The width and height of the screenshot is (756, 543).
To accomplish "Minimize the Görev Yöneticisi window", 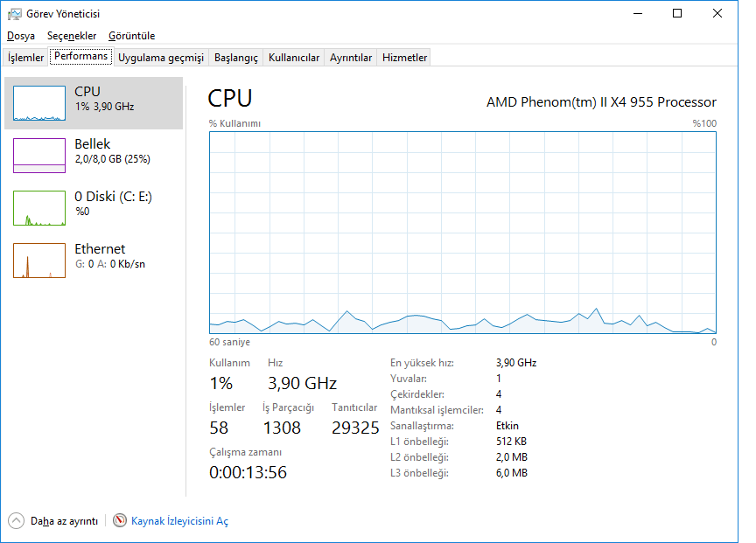I will coord(637,14).
